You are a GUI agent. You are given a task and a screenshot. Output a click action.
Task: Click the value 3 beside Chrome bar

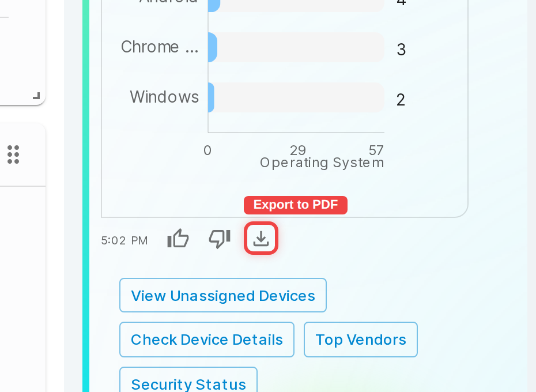401,50
